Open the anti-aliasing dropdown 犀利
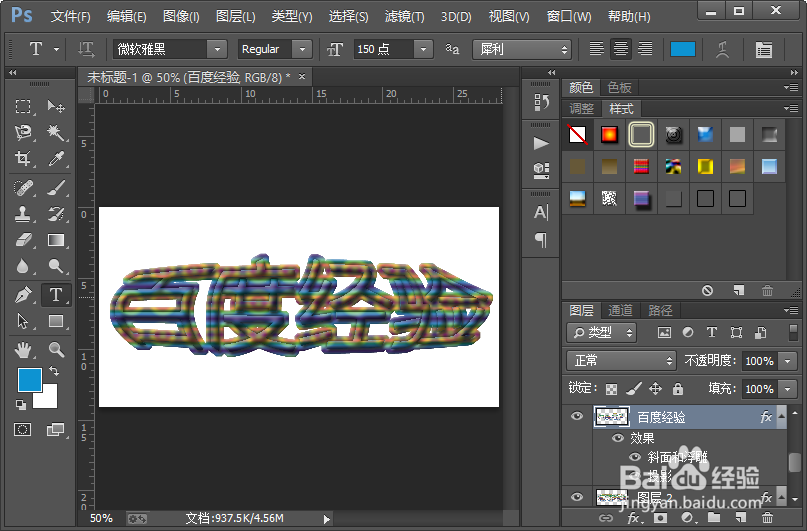 point(521,49)
